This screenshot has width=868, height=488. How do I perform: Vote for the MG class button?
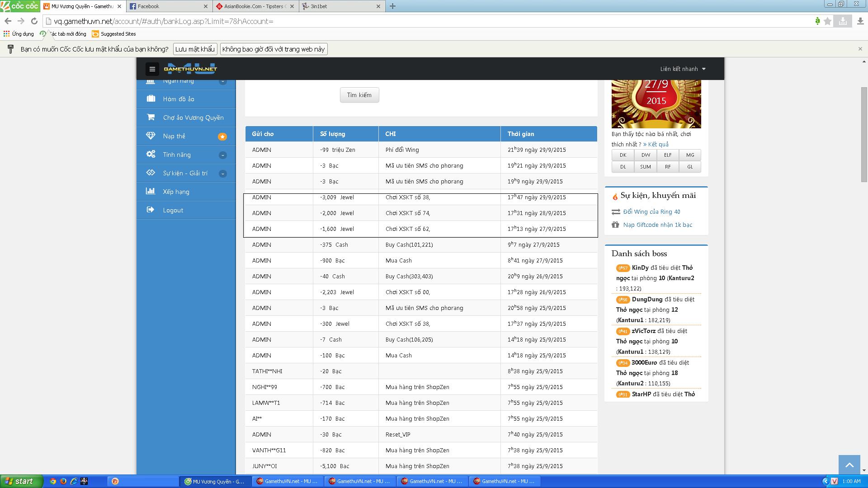(690, 155)
